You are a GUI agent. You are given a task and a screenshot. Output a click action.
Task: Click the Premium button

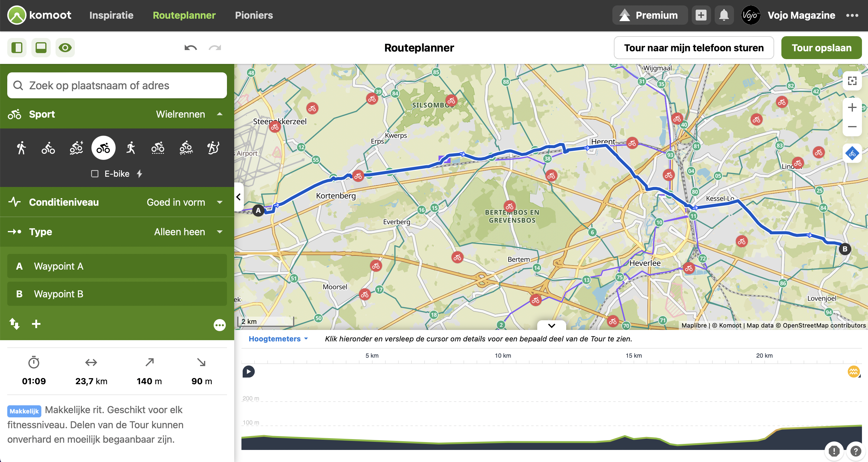point(650,15)
